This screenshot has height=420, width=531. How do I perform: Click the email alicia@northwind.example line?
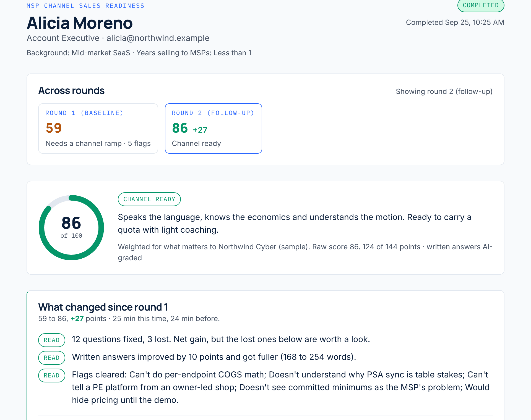coord(118,38)
